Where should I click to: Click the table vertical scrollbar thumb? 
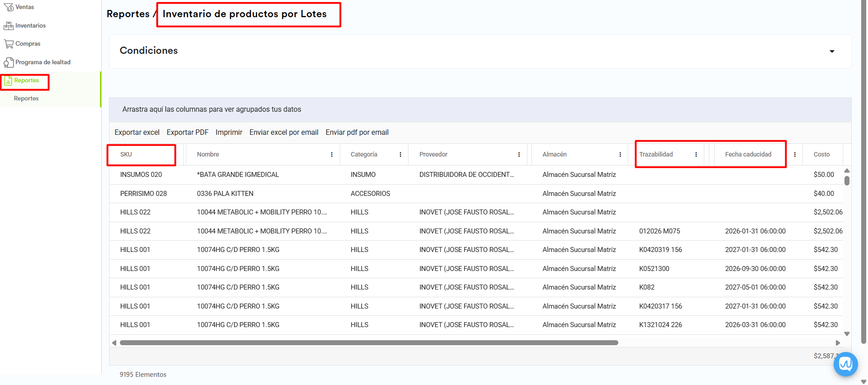pos(847,181)
